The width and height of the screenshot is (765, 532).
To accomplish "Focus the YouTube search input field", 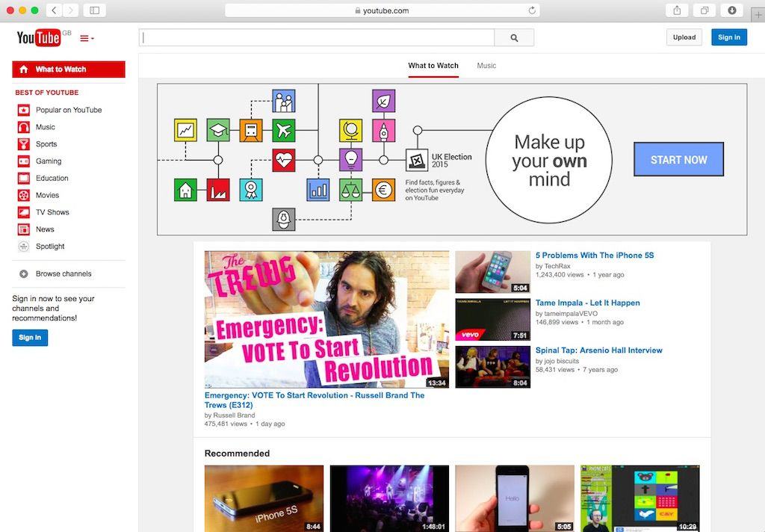I will [x=317, y=37].
